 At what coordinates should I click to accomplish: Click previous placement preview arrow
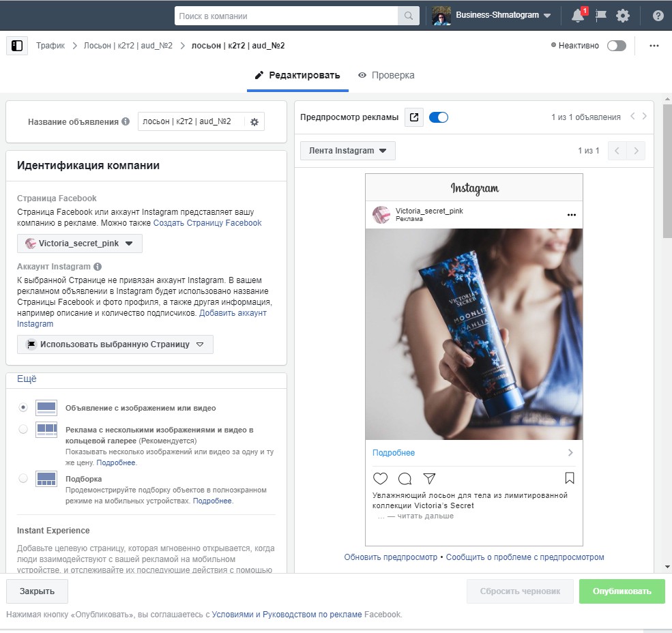pos(617,151)
